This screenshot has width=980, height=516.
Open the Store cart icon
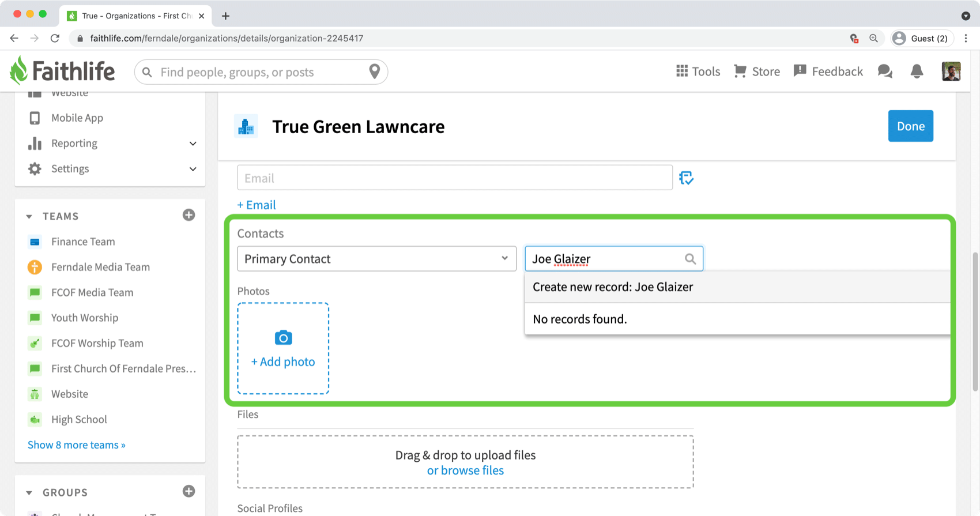[740, 71]
